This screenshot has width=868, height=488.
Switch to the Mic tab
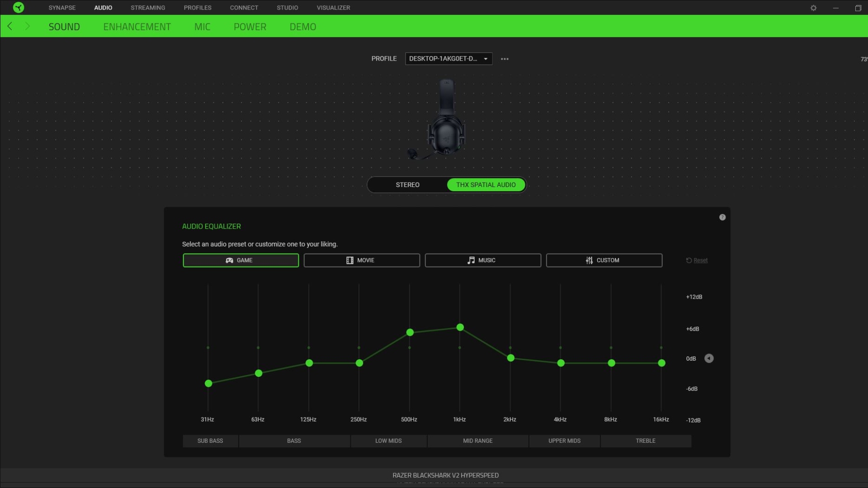click(x=202, y=27)
